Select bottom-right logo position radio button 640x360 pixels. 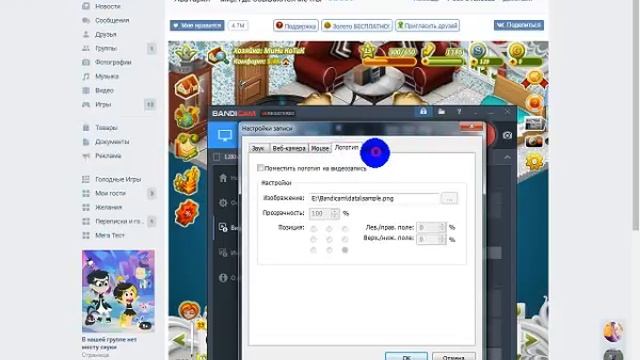pos(345,250)
